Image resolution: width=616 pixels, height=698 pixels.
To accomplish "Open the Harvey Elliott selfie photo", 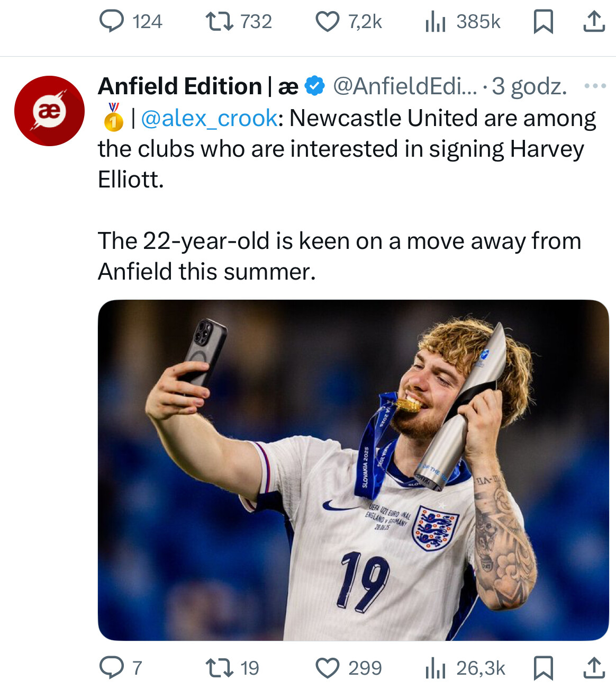I will (353, 470).
